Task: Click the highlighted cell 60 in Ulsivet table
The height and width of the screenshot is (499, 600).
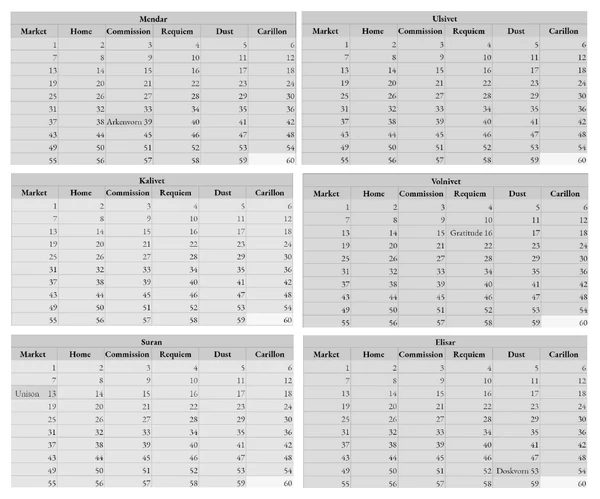Action: point(563,160)
